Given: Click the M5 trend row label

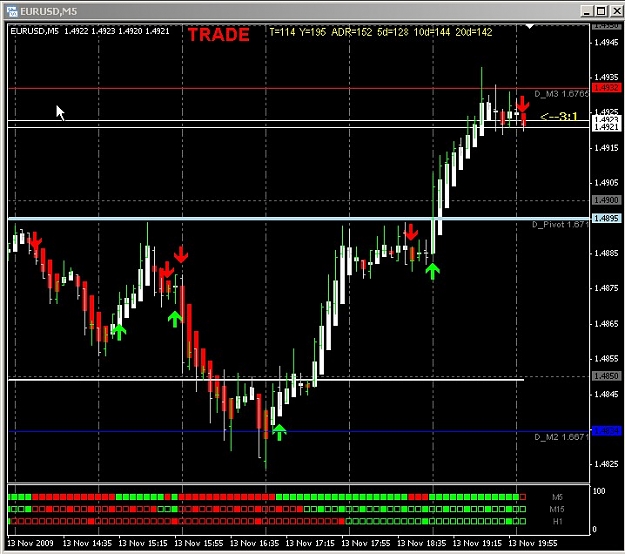Looking at the screenshot, I should click(557, 497).
